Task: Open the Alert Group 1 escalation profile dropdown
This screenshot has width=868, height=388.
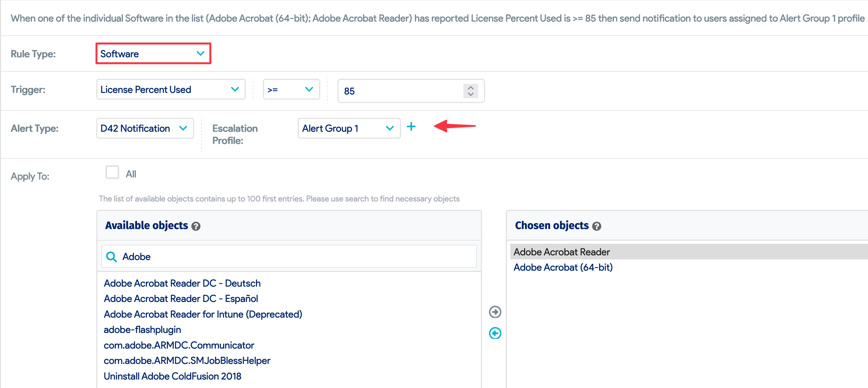Action: point(349,128)
